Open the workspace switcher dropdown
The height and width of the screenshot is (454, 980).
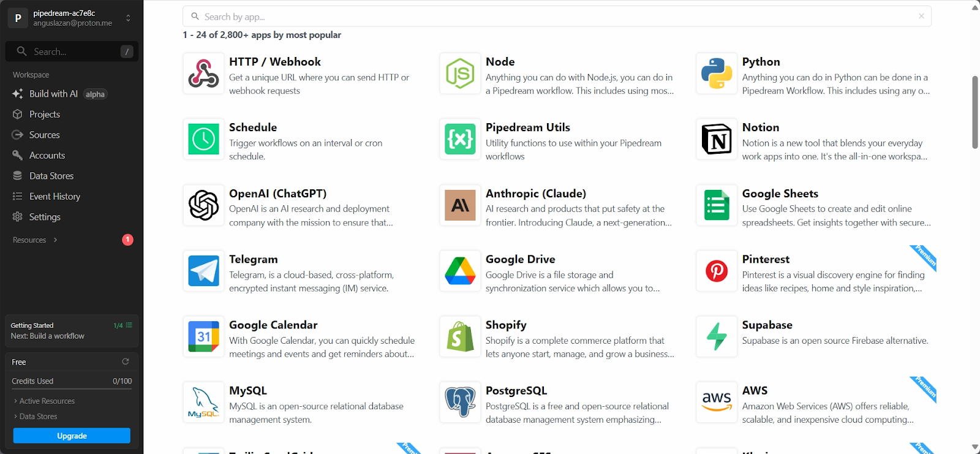(128, 18)
